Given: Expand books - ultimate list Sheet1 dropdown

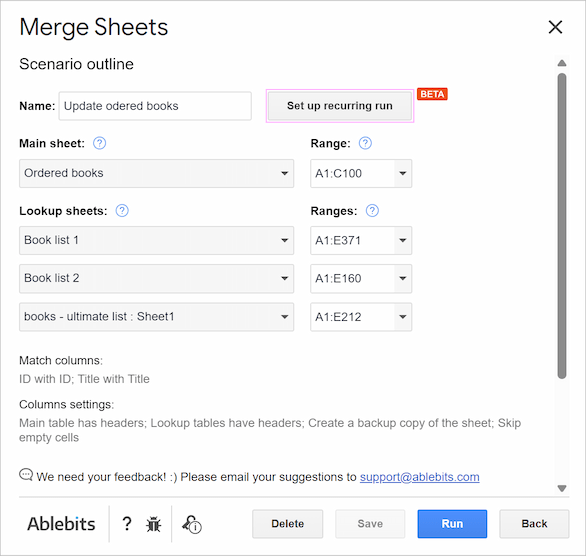Looking at the screenshot, I should pos(156,317).
